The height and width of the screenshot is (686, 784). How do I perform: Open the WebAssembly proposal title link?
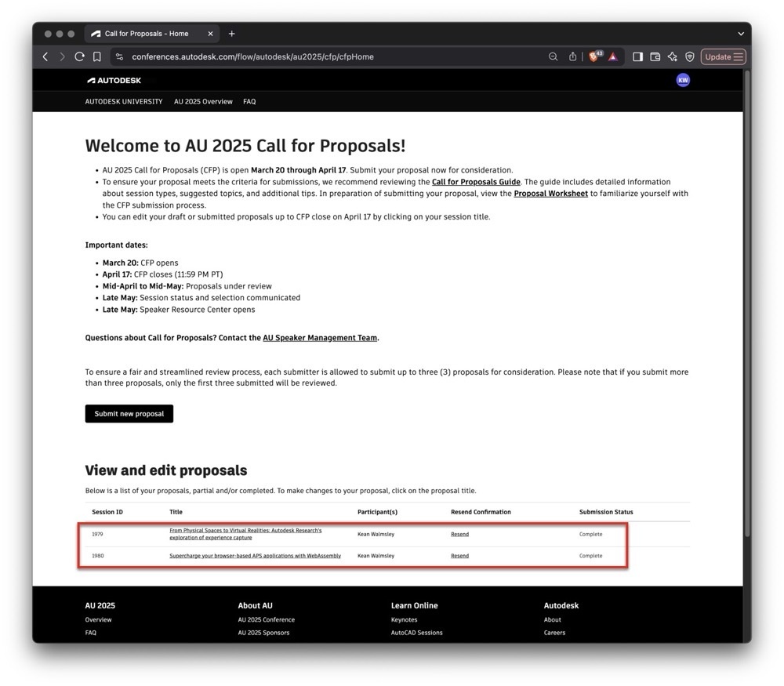pos(255,556)
